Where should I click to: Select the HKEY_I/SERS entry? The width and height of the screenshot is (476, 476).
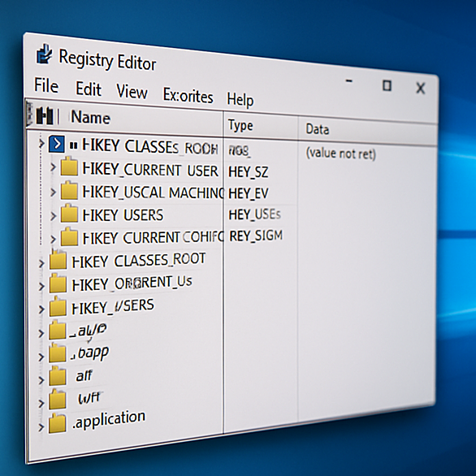tap(113, 306)
